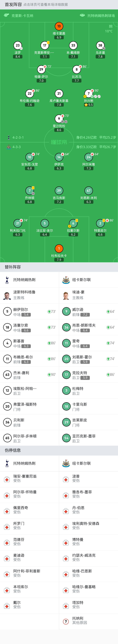Open Tottenham crest in substitutes header
This screenshot has height=644, width=118.
pos(7,280)
